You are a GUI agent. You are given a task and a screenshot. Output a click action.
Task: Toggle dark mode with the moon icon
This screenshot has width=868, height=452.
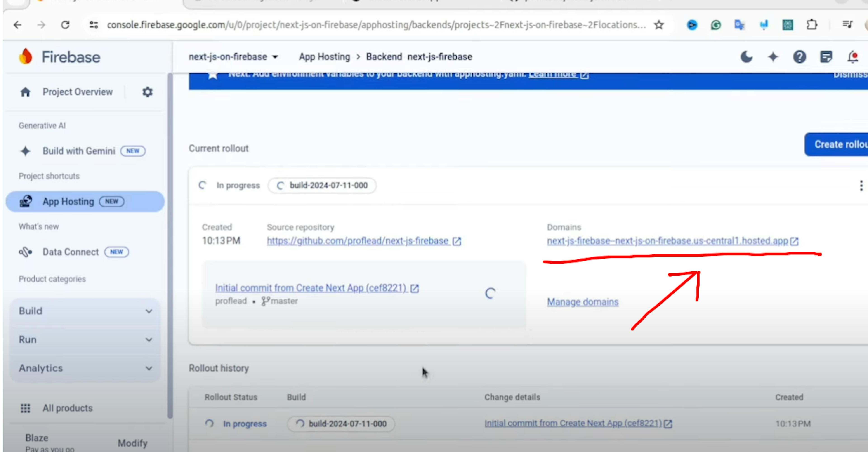point(746,57)
